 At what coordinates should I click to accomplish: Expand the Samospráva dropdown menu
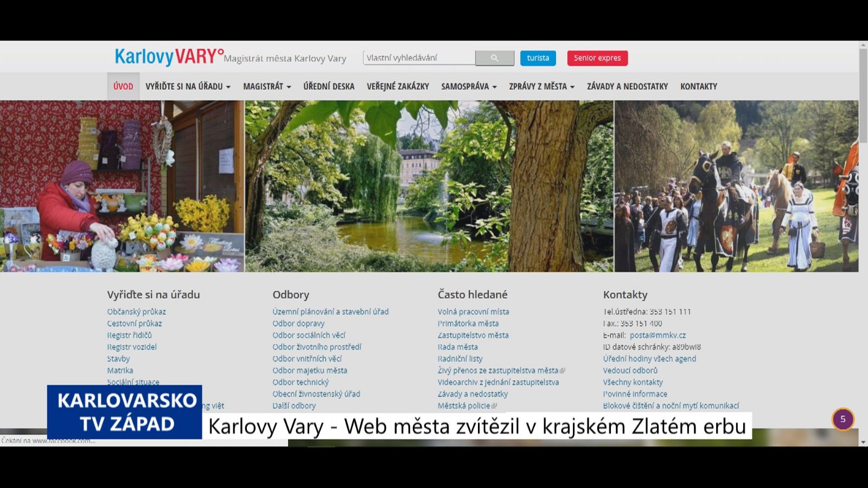(x=469, y=86)
